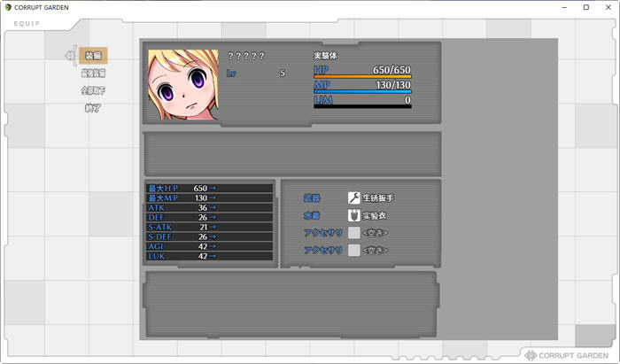Image resolution: width=620 pixels, height=364 pixels.
Task: Click the S-DEF 26 stat row
Action: tap(210, 236)
